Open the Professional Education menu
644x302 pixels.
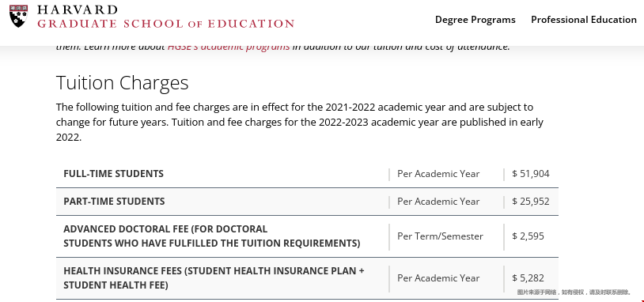click(584, 20)
